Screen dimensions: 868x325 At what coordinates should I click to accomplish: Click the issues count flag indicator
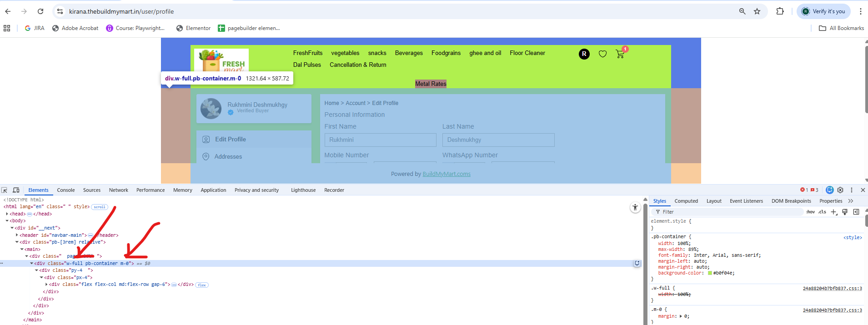coord(814,190)
